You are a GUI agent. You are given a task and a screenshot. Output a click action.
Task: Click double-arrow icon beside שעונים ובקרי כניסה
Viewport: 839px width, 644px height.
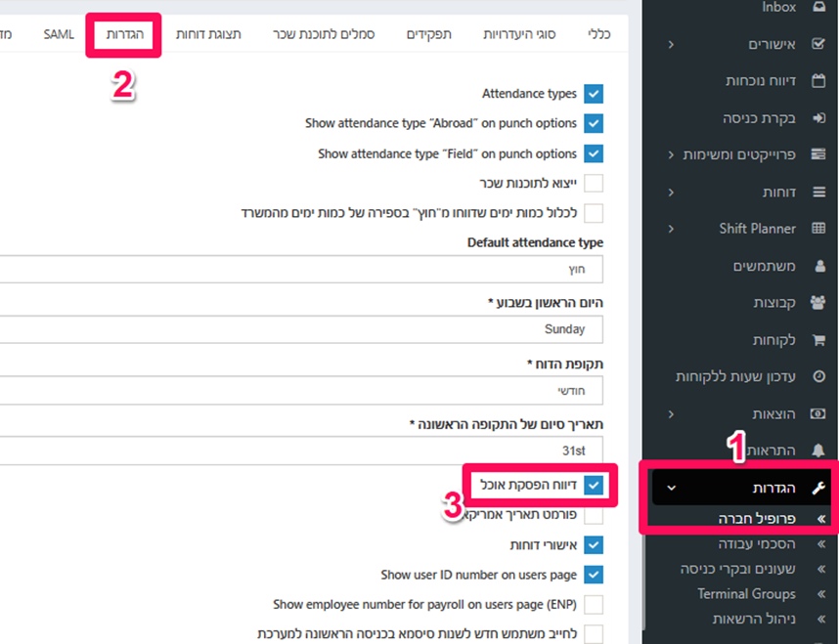821,569
